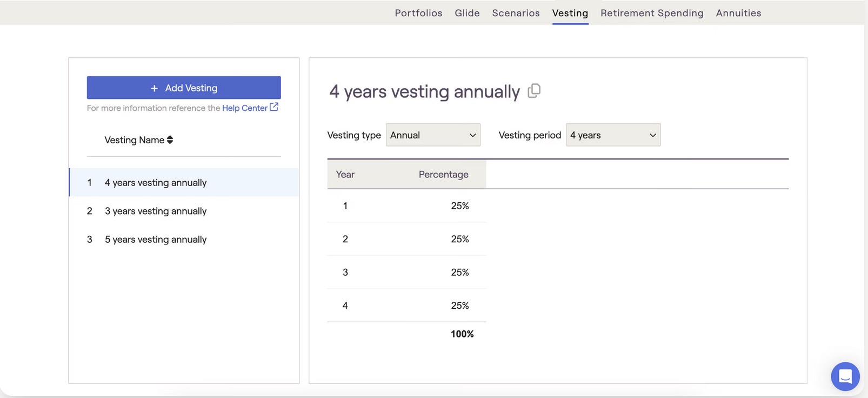868x398 pixels.
Task: Click the duplicate vesting copy icon
Action: pyautogui.click(x=534, y=91)
